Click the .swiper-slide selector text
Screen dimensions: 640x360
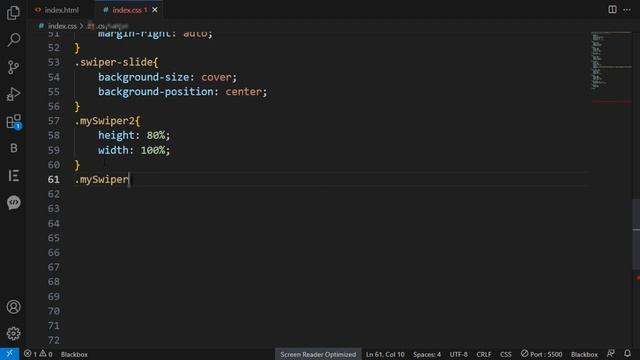pyautogui.click(x=114, y=62)
